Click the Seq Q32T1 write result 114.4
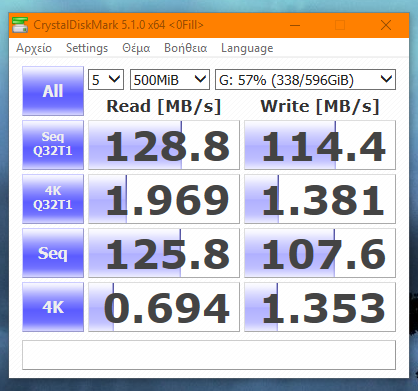 coord(320,145)
